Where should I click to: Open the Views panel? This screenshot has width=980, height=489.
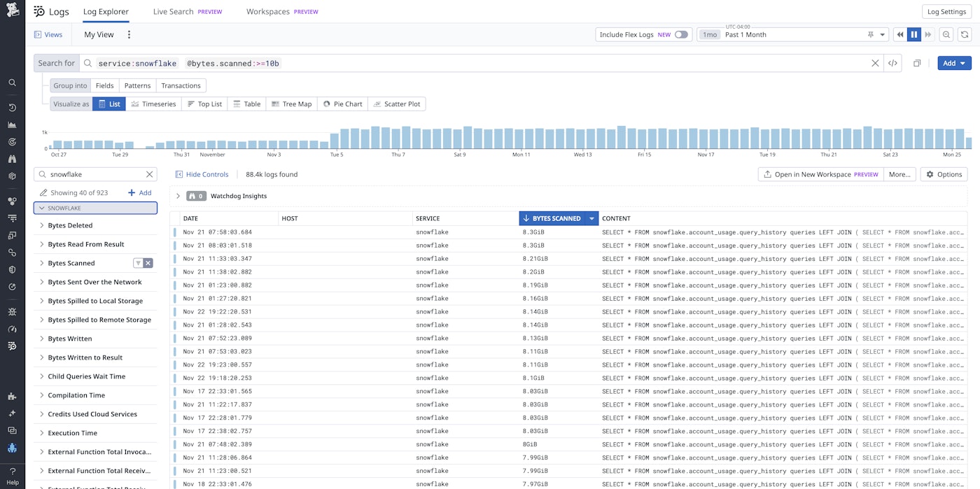48,34
